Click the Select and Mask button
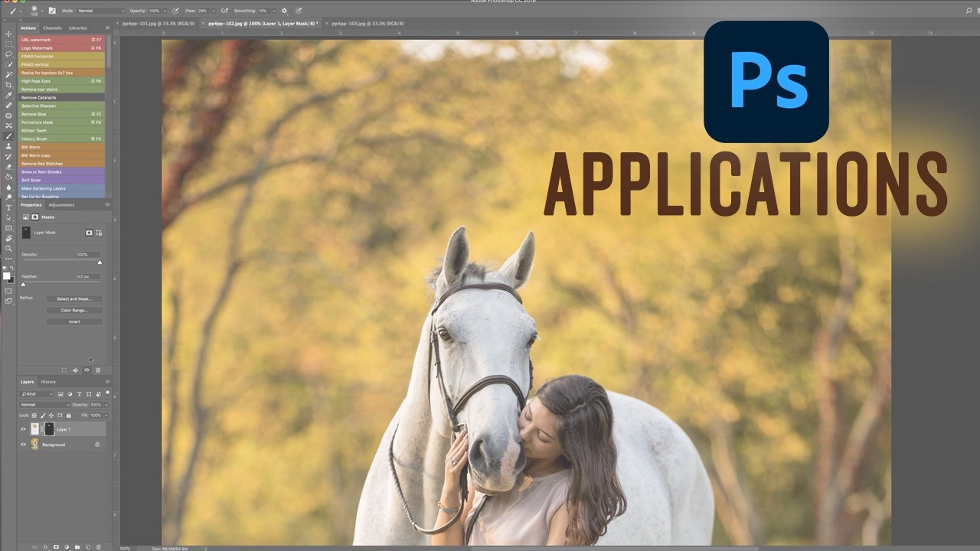Screen dimensions: 980x551 [x=74, y=298]
